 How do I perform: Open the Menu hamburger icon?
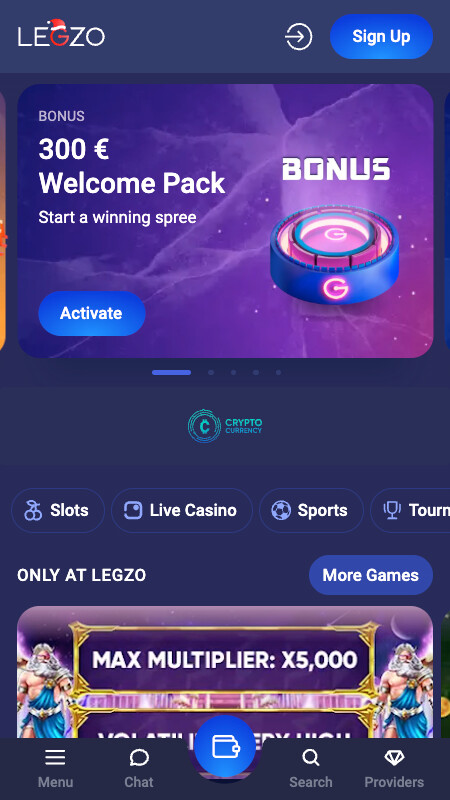[55, 757]
